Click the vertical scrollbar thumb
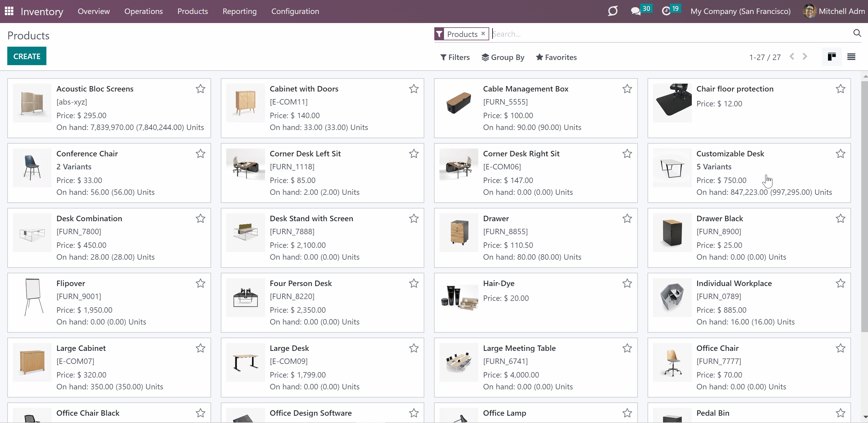Viewport: 868px width, 423px height. [864, 206]
